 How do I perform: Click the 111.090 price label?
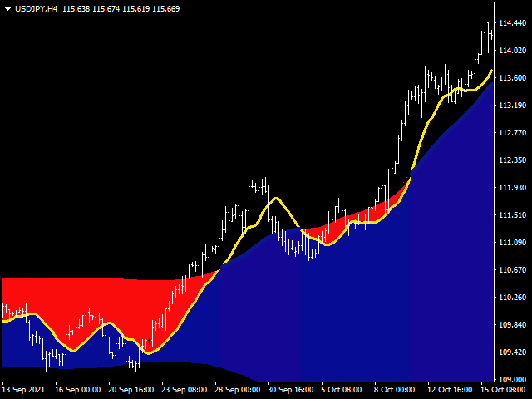512,243
